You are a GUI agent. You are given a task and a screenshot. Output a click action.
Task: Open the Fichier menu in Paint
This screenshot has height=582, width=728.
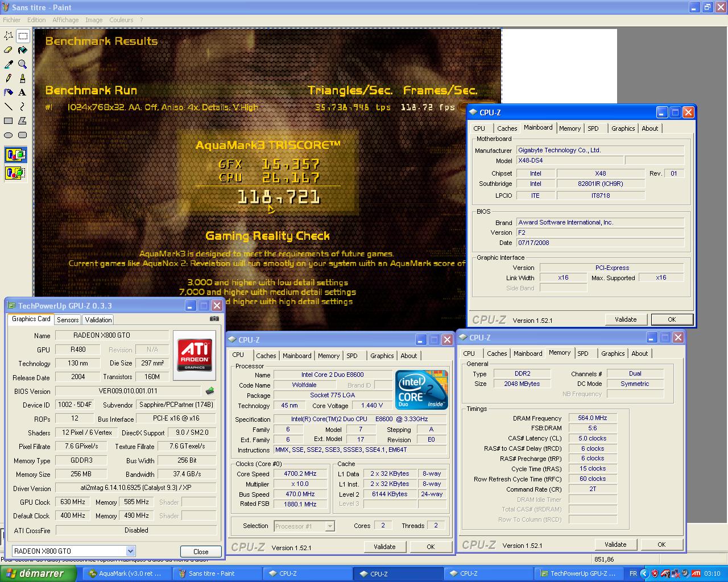coord(12,20)
